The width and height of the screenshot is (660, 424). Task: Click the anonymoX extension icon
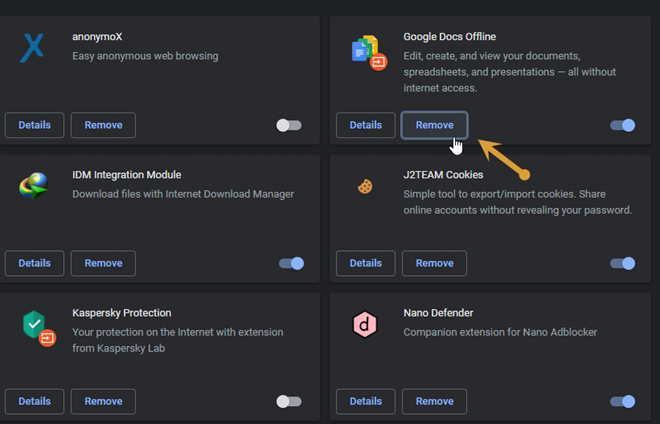coord(34,46)
